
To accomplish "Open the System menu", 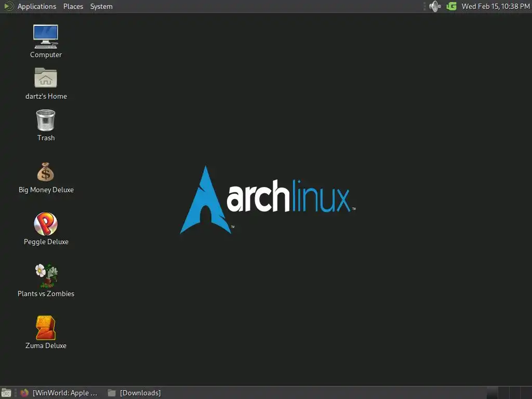I will pyautogui.click(x=101, y=6).
